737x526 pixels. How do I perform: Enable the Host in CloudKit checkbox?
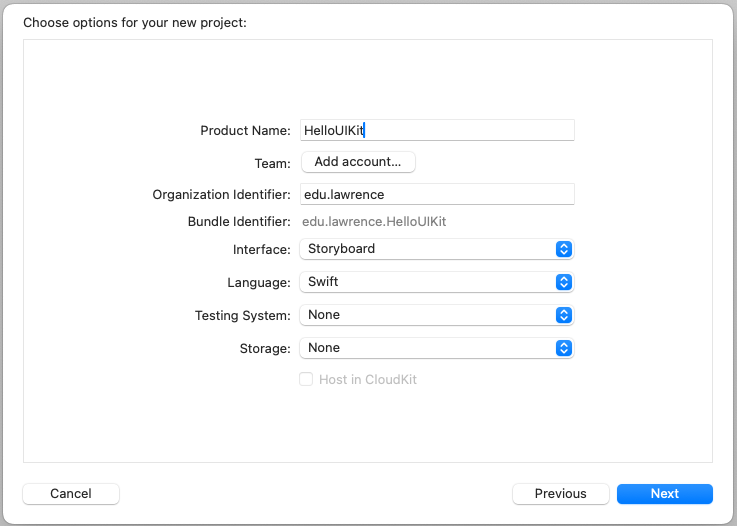point(306,379)
